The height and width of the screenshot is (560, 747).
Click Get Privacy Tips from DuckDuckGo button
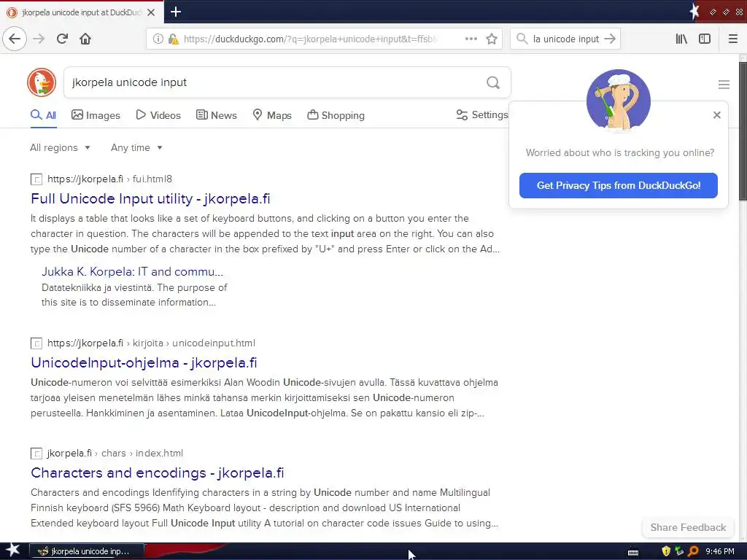619,185
